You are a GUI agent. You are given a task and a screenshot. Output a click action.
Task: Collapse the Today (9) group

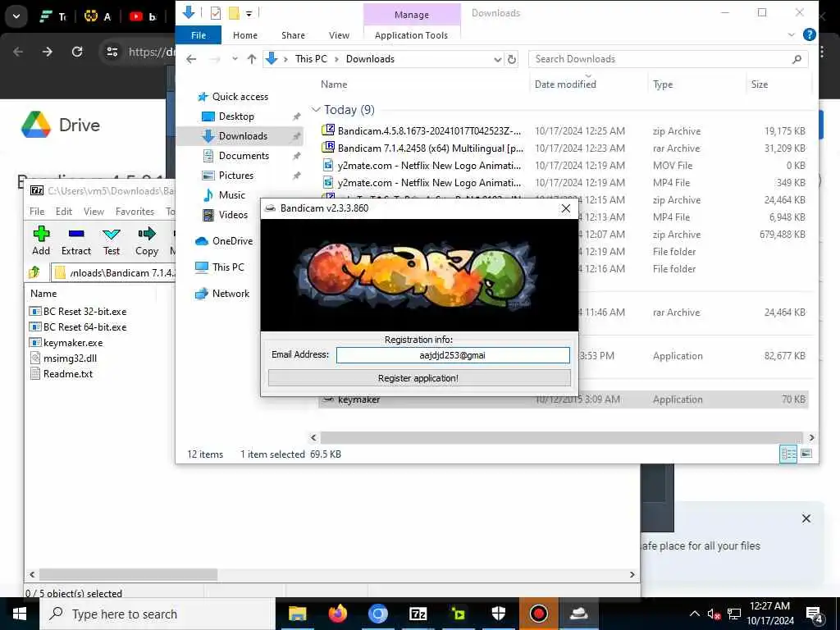click(316, 110)
